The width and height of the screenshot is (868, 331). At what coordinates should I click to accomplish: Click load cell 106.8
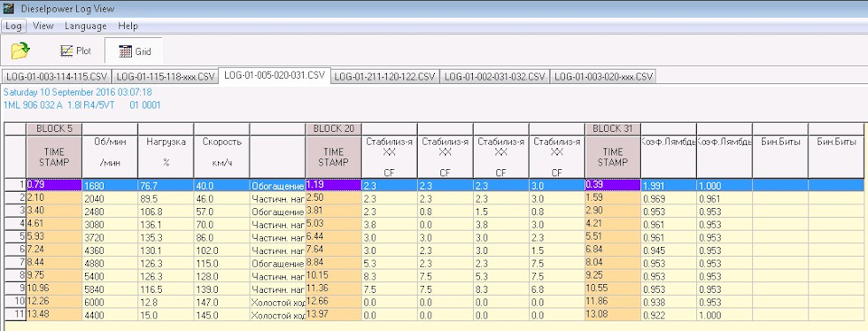coord(166,212)
